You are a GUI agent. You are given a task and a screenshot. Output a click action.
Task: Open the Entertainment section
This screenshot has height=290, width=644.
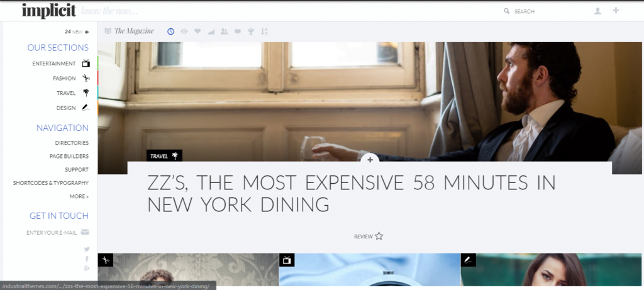pyautogui.click(x=61, y=64)
